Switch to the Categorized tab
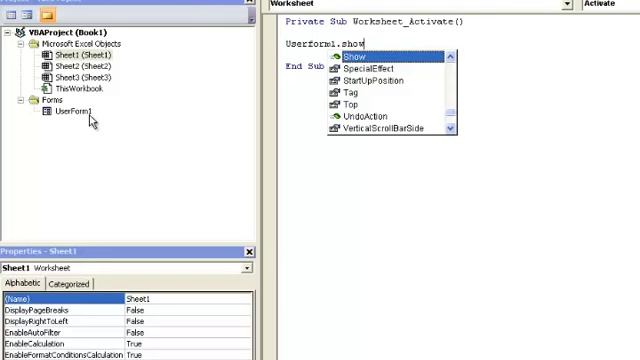The image size is (640, 360). click(x=69, y=284)
